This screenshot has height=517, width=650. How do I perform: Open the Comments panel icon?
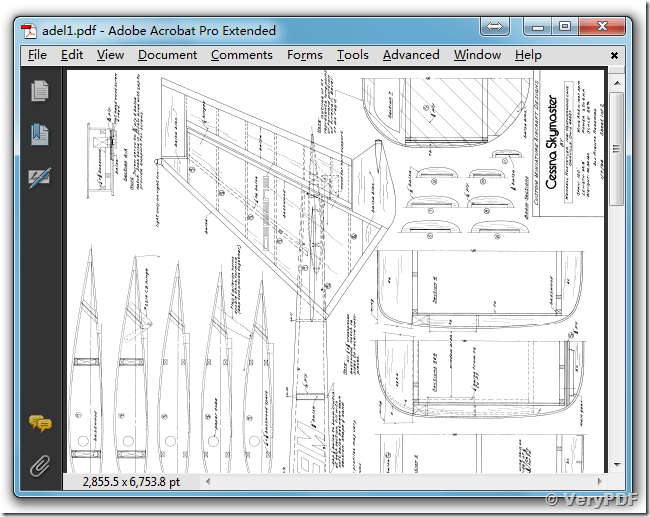point(40,424)
